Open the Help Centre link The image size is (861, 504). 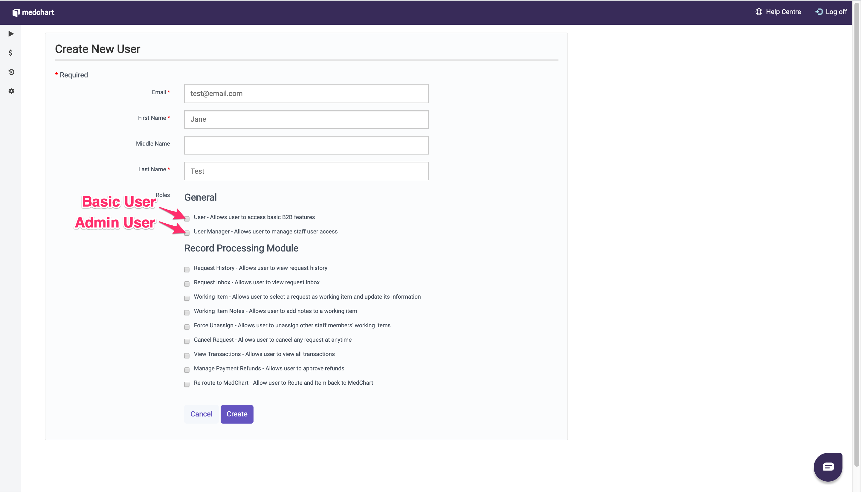783,12
